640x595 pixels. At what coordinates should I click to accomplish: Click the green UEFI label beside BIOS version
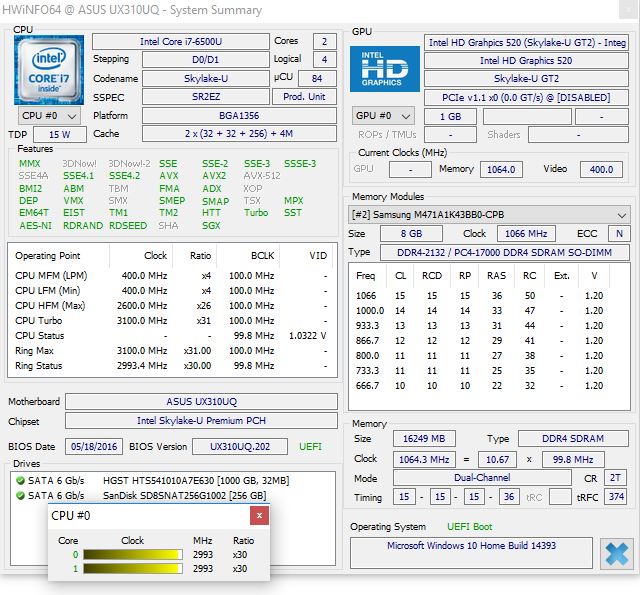click(x=310, y=446)
